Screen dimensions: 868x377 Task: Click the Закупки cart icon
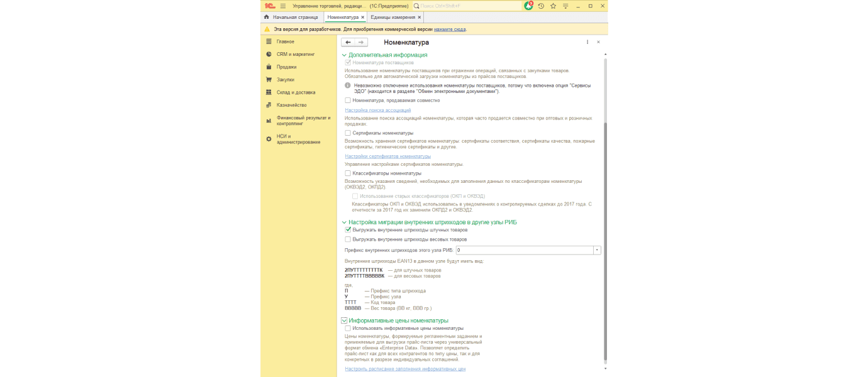269,80
